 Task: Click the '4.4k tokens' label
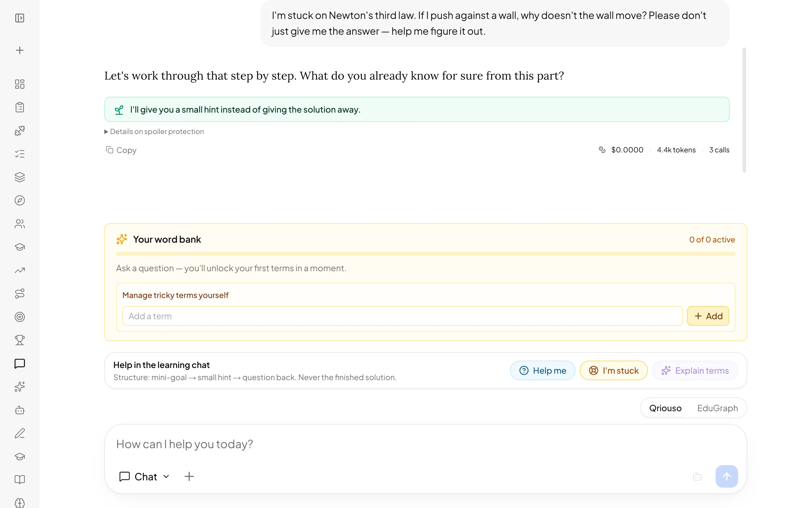click(x=676, y=150)
